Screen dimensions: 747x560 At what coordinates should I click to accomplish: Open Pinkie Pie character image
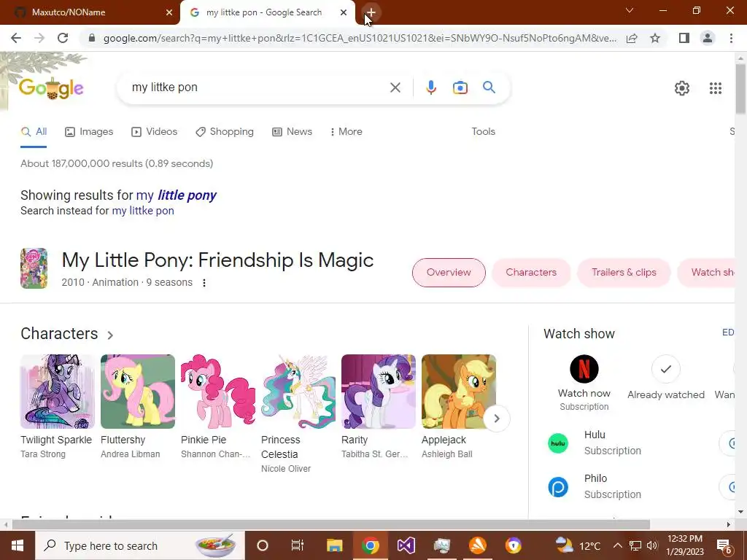click(x=217, y=392)
